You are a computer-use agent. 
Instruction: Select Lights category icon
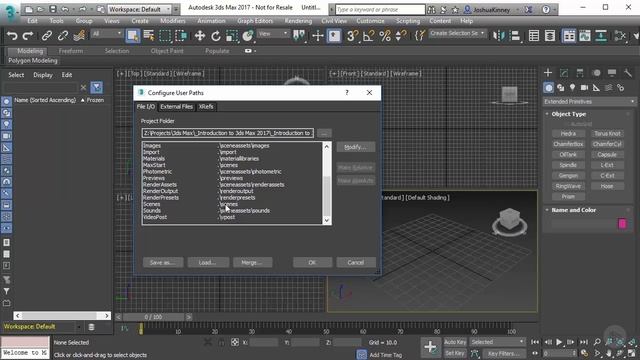coord(573,87)
